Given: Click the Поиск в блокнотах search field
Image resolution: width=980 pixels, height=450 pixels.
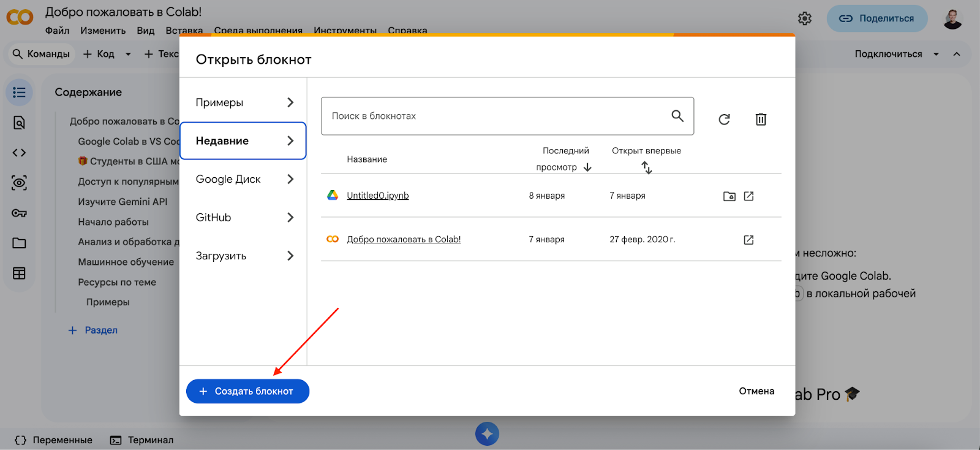Looking at the screenshot, I should 496,116.
